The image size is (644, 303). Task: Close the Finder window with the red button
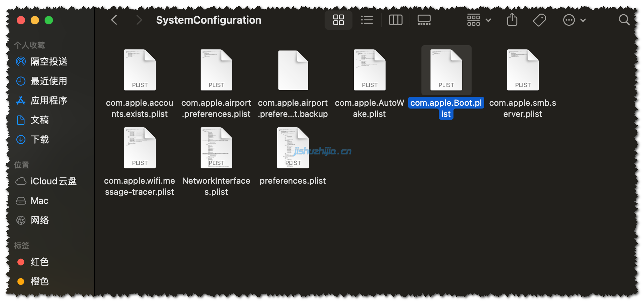click(x=21, y=20)
